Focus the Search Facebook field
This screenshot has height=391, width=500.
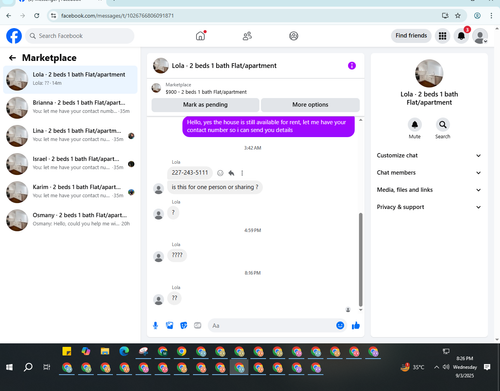click(80, 36)
